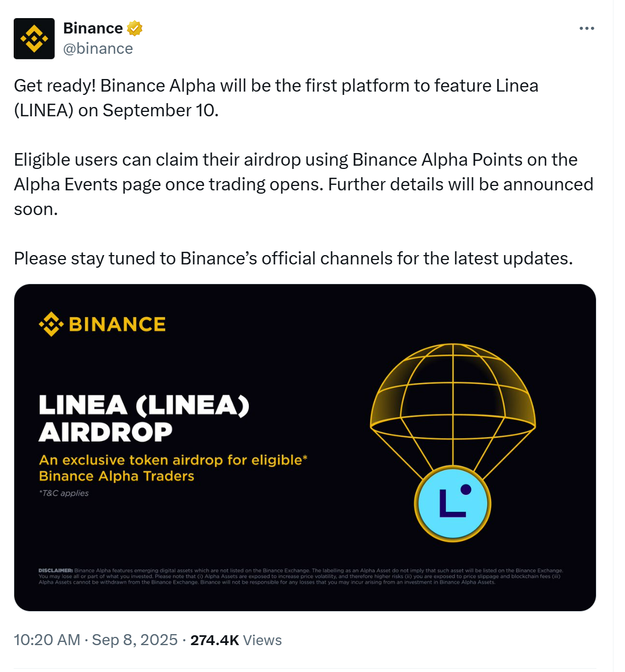Click the Binance display name

pyautogui.click(x=92, y=27)
